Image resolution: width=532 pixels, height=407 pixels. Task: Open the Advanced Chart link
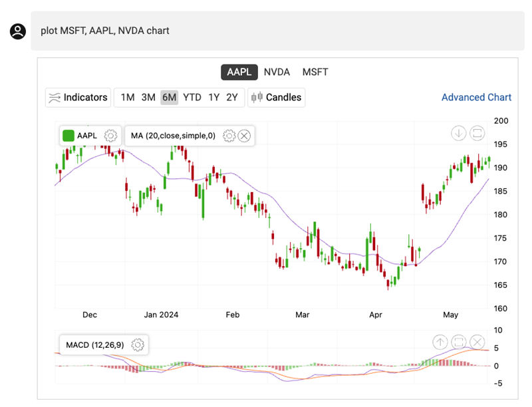(476, 97)
